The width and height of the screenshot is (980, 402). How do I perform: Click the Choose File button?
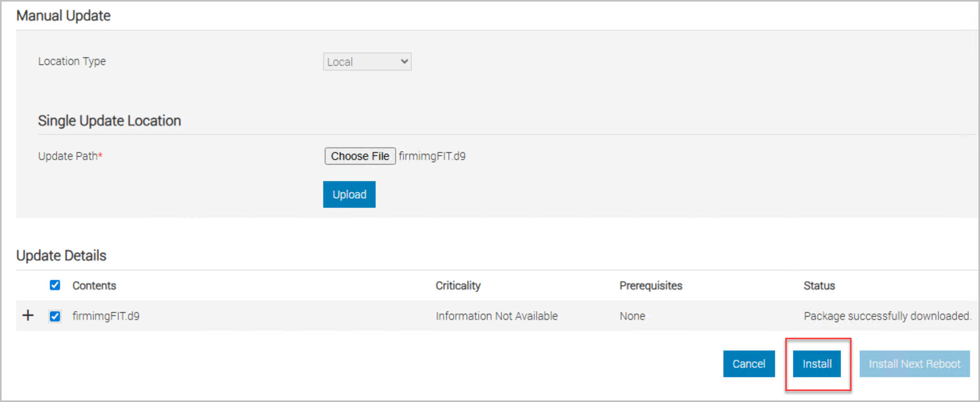360,156
